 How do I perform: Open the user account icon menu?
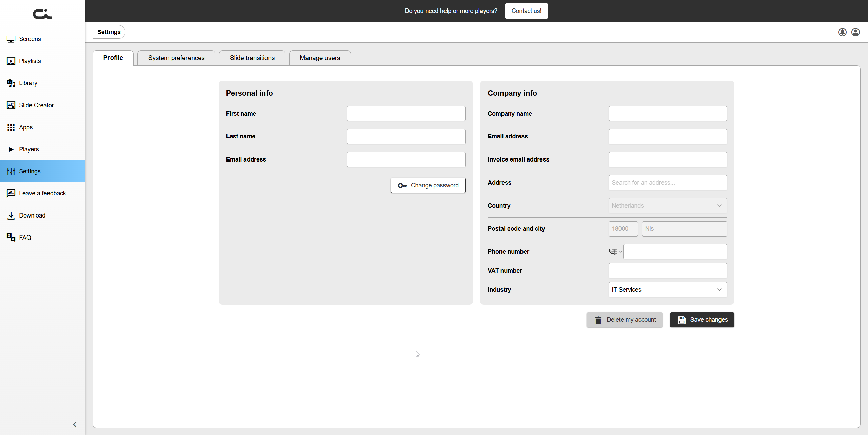[855, 32]
